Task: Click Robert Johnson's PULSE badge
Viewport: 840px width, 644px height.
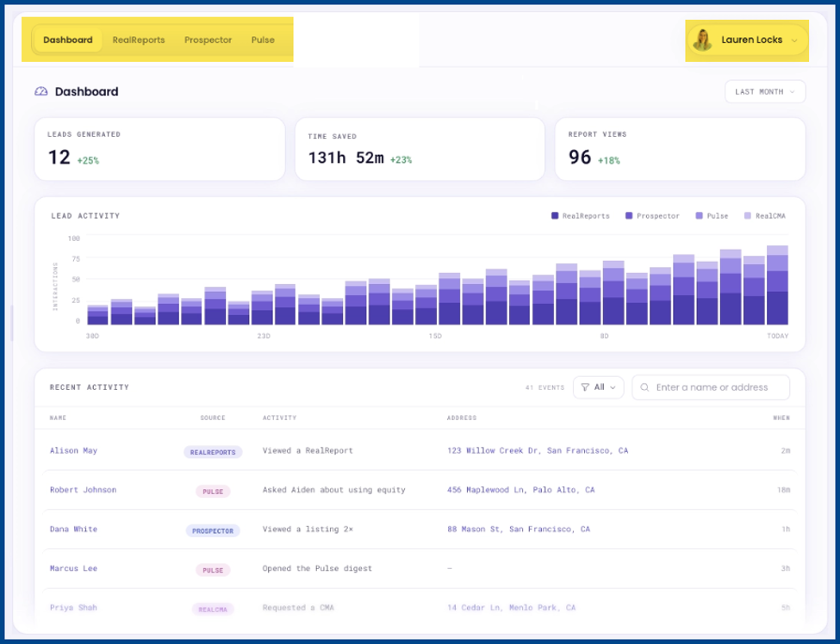Action: (x=213, y=492)
